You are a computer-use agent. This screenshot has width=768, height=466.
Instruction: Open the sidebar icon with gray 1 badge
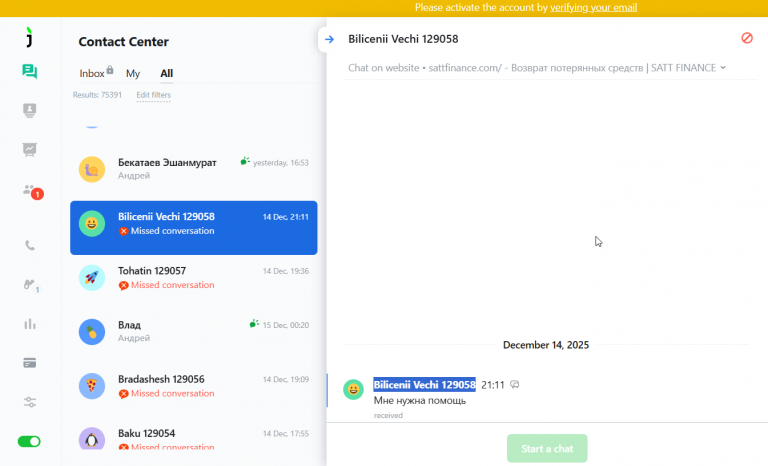pyautogui.click(x=31, y=286)
